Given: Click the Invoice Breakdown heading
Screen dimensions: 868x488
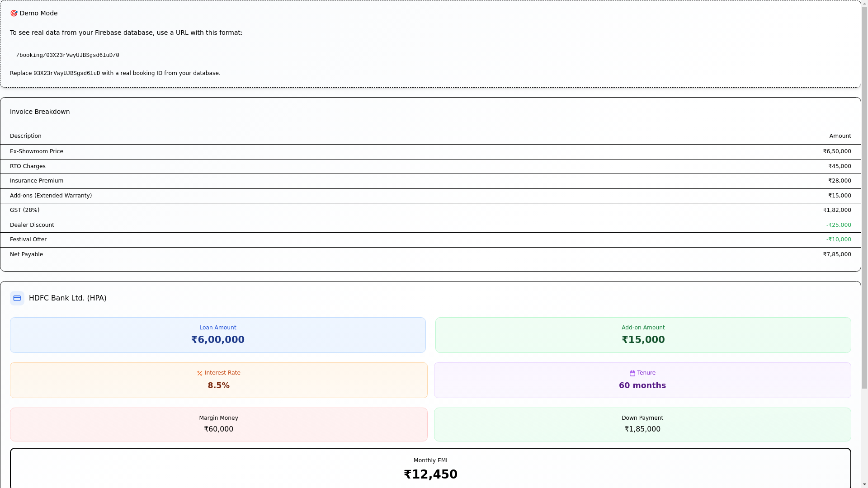Looking at the screenshot, I should click(x=40, y=112).
